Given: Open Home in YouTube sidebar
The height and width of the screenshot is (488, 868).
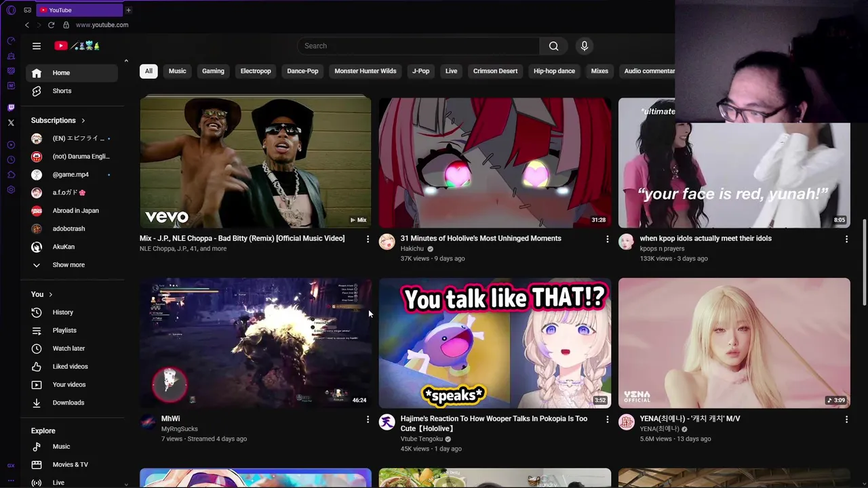Looking at the screenshot, I should (x=72, y=73).
